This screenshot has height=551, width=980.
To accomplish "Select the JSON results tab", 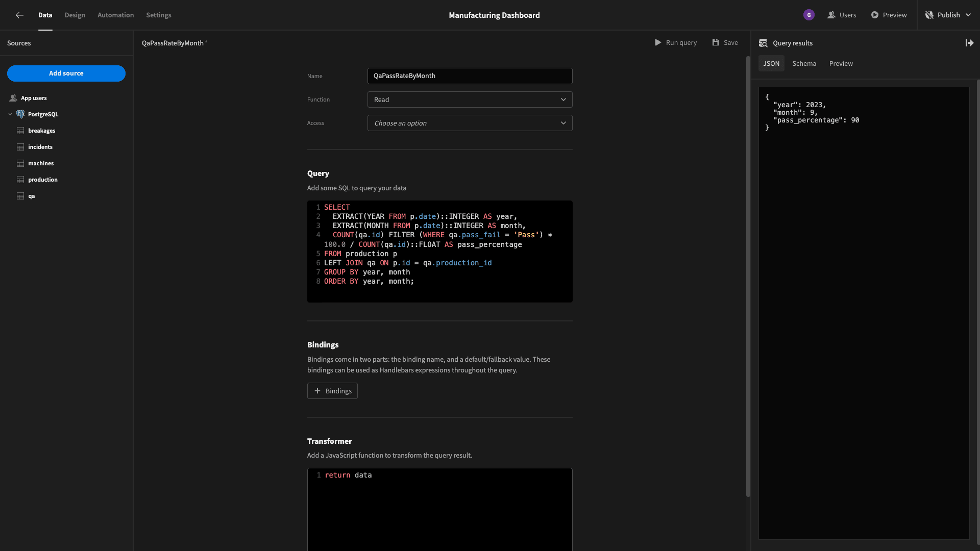I will point(771,64).
